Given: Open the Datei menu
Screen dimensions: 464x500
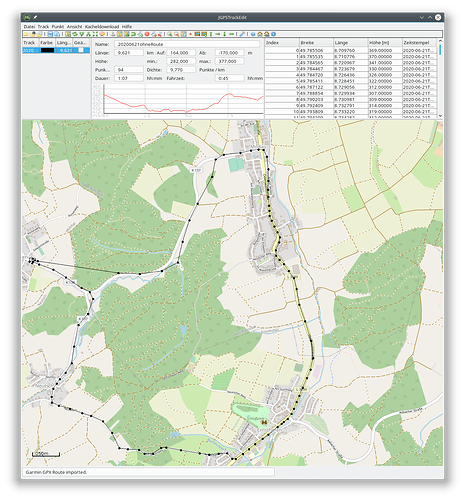Looking at the screenshot, I should [x=29, y=26].
